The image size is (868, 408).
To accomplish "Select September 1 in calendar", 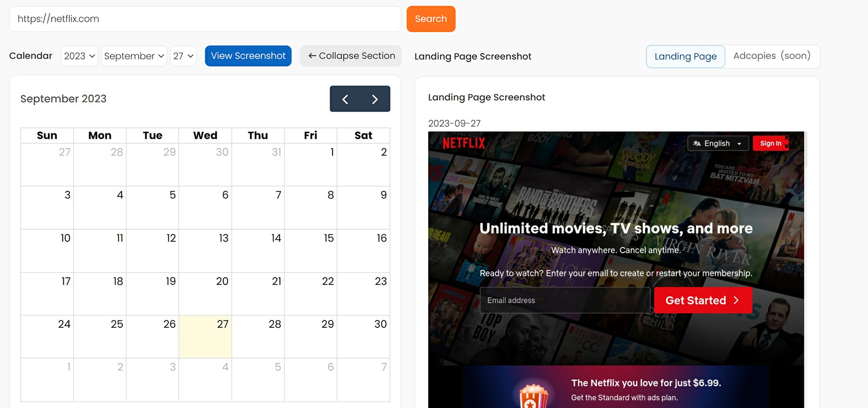I will pyautogui.click(x=311, y=165).
